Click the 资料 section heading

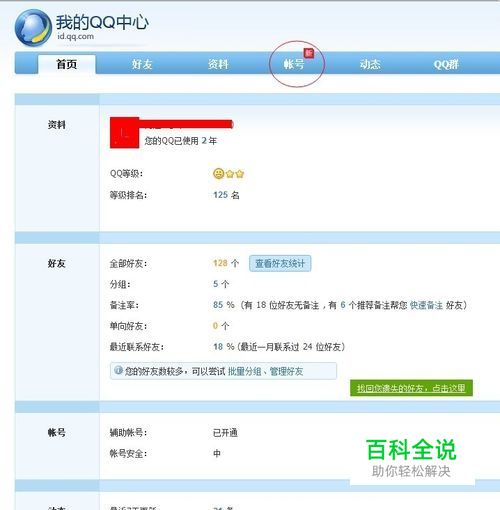pos(57,125)
